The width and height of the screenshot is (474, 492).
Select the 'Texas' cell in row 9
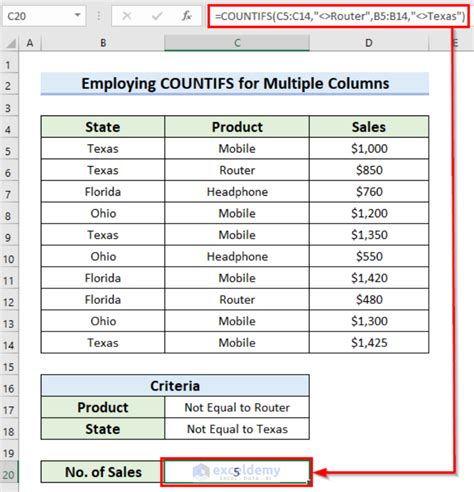103,235
